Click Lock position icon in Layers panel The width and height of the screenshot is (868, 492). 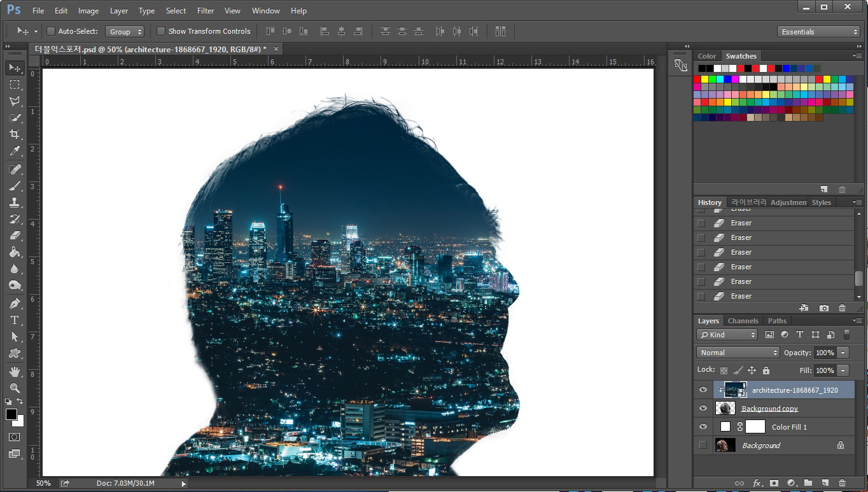click(x=752, y=370)
